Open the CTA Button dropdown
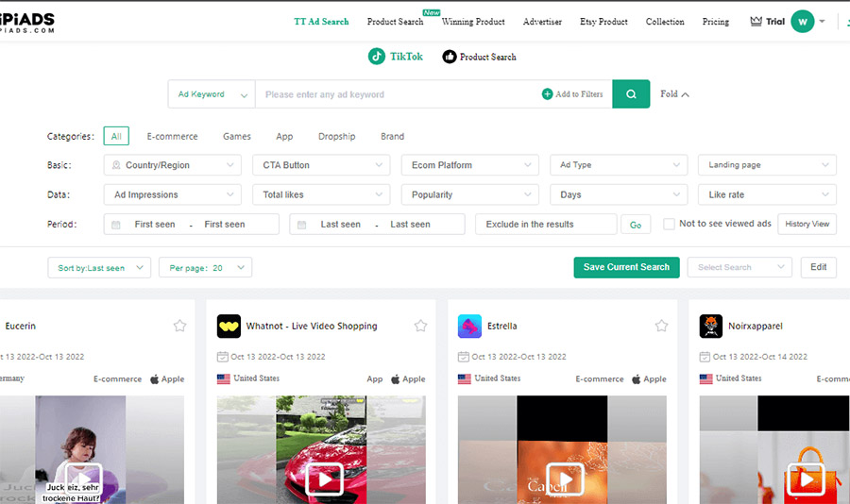The width and height of the screenshot is (850, 504). pyautogui.click(x=321, y=165)
